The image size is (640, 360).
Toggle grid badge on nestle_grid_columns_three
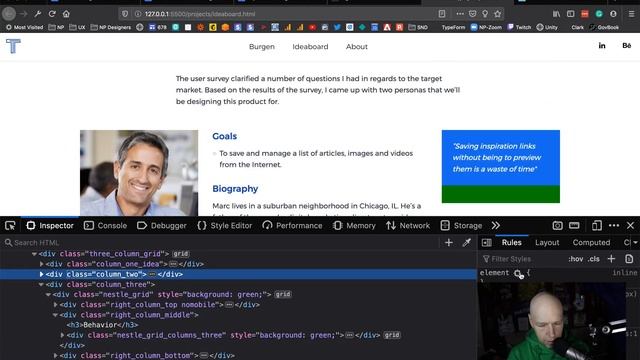pos(391,335)
